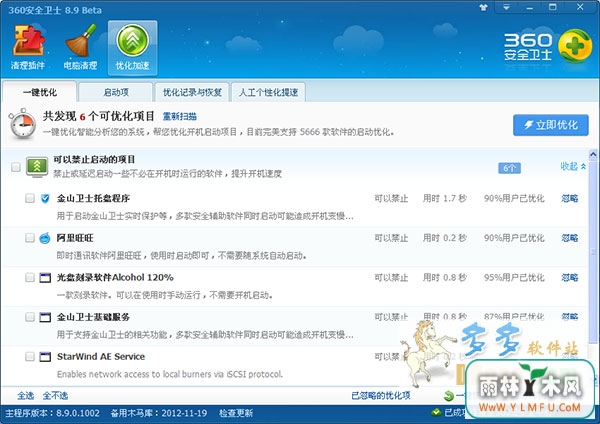
Task: Ignore the Alcohol 120% item
Action: pyautogui.click(x=570, y=277)
